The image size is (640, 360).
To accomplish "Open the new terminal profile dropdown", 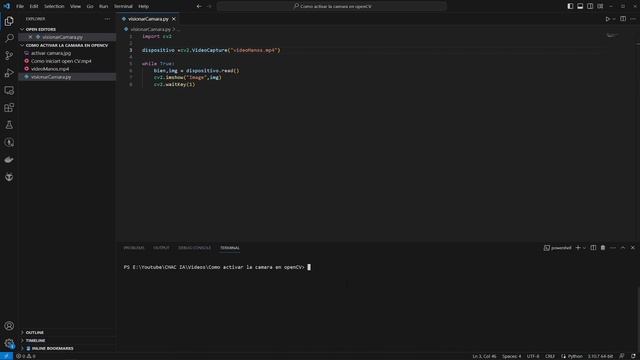I will click(x=584, y=248).
